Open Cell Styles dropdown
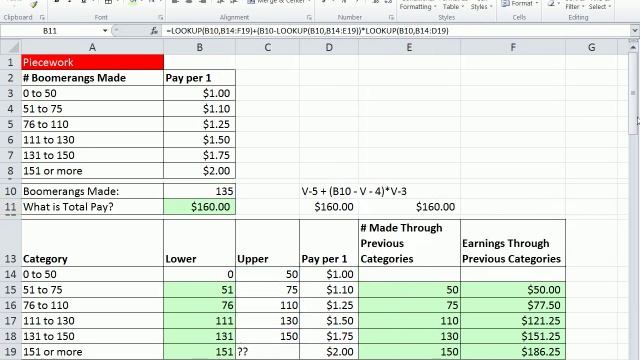 pos(481,6)
